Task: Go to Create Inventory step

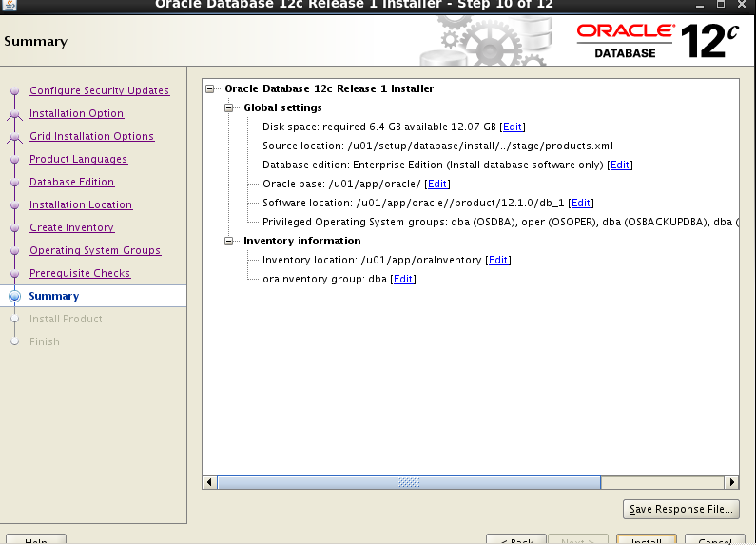Action: (x=72, y=227)
